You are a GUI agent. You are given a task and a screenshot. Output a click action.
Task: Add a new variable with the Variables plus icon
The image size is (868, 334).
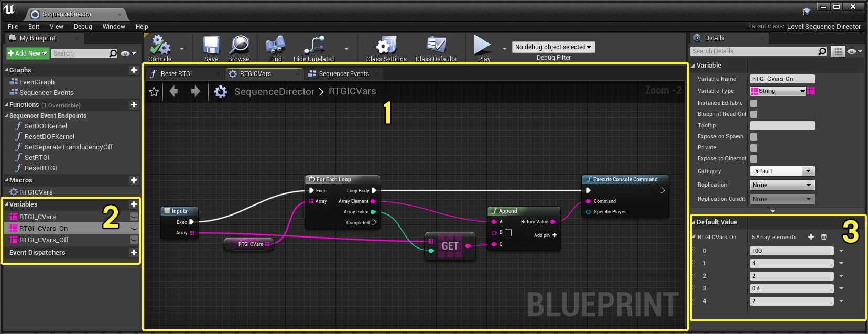(134, 204)
